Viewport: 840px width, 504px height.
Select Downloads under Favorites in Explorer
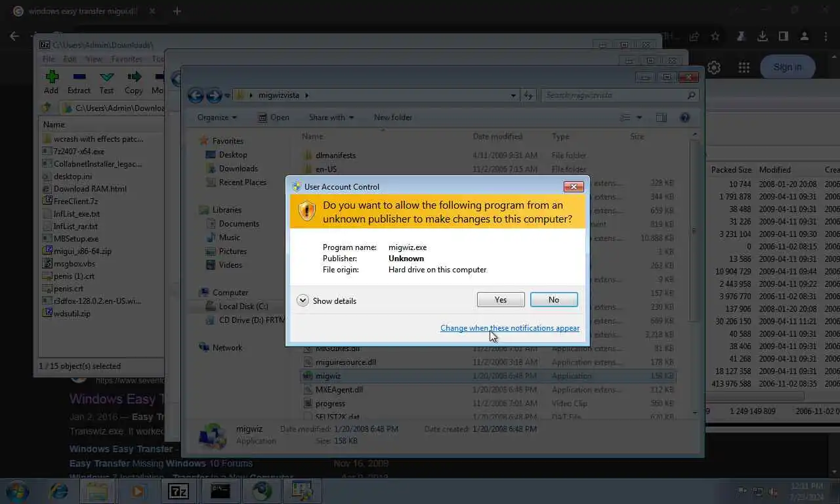[x=232, y=169]
